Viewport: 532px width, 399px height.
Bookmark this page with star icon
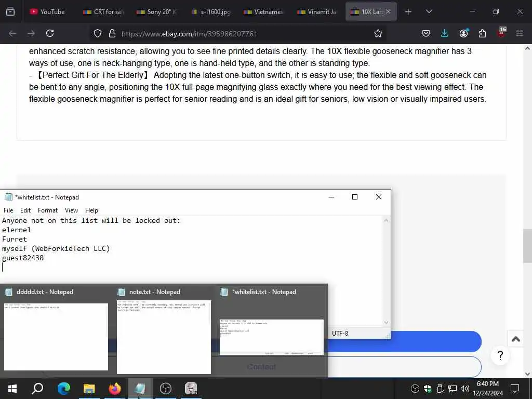point(378,33)
